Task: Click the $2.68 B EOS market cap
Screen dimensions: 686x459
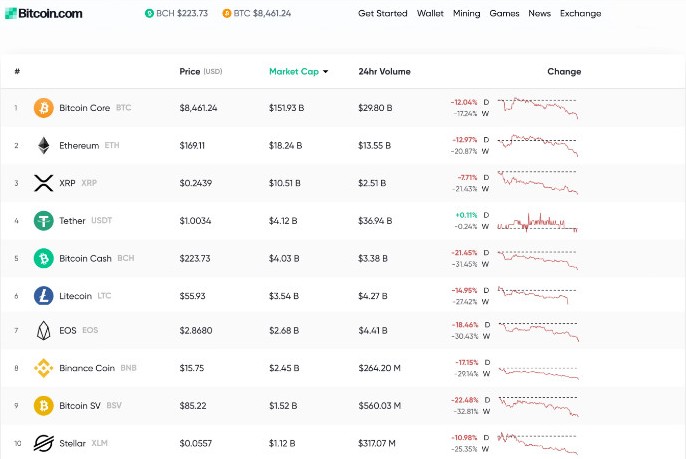Action: tap(284, 330)
